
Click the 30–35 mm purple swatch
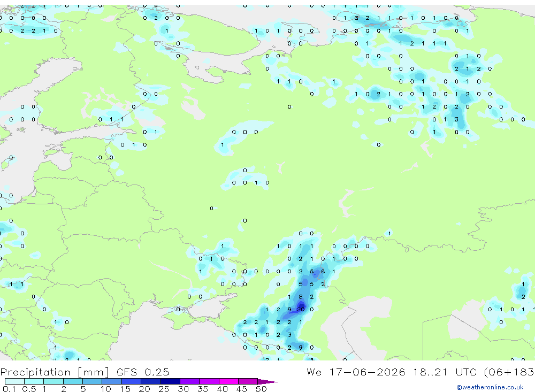[x=190, y=381]
